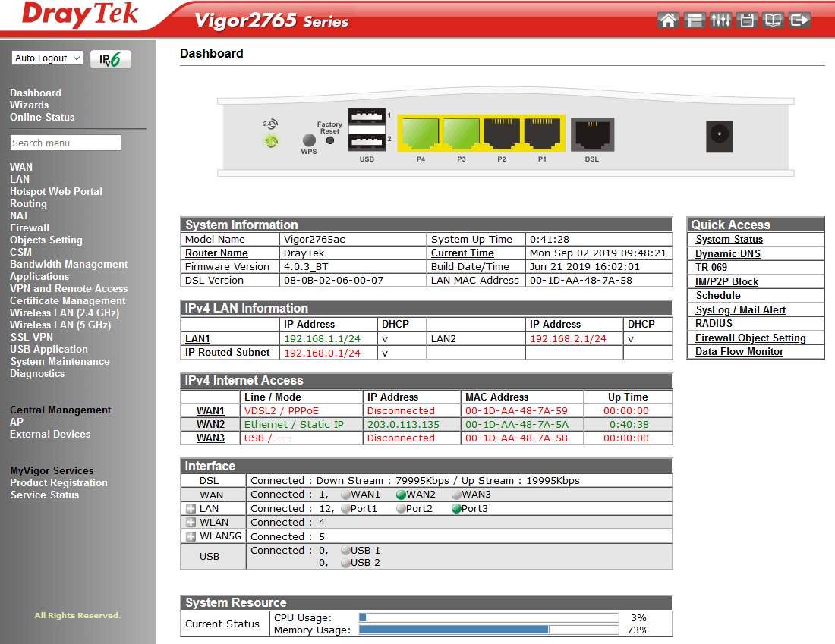The width and height of the screenshot is (835, 644).
Task: Expand the WLAN5G interface row
Action: pos(191,537)
